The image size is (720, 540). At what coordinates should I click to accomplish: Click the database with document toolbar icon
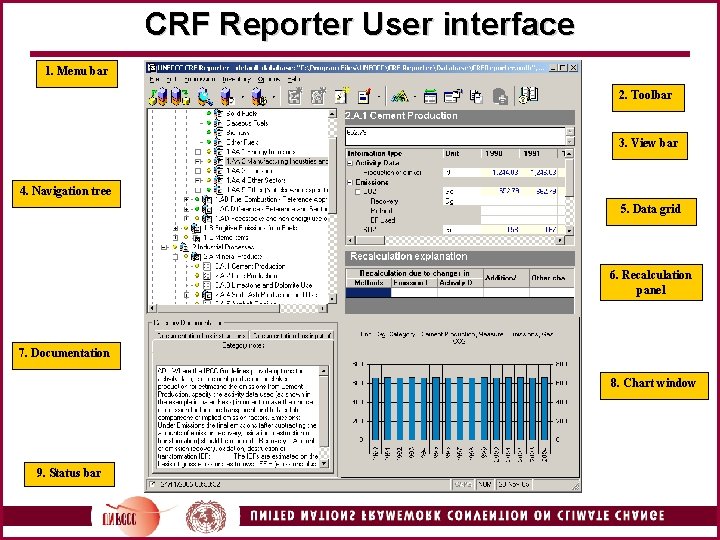(227, 96)
